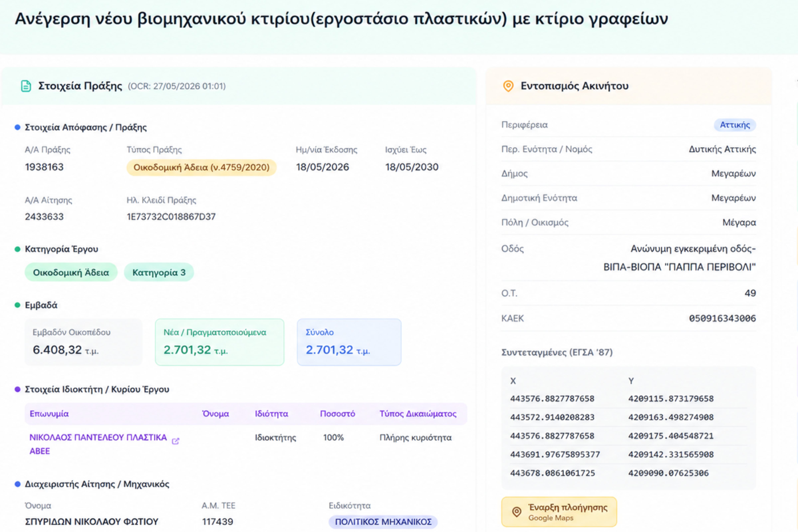This screenshot has width=798, height=532.
Task: Click the pin icon in Έναρξη πλοήγησης button
Action: 517,512
